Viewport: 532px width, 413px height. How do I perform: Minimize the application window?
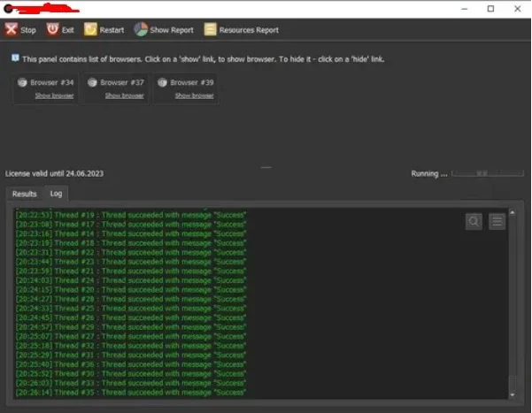465,9
